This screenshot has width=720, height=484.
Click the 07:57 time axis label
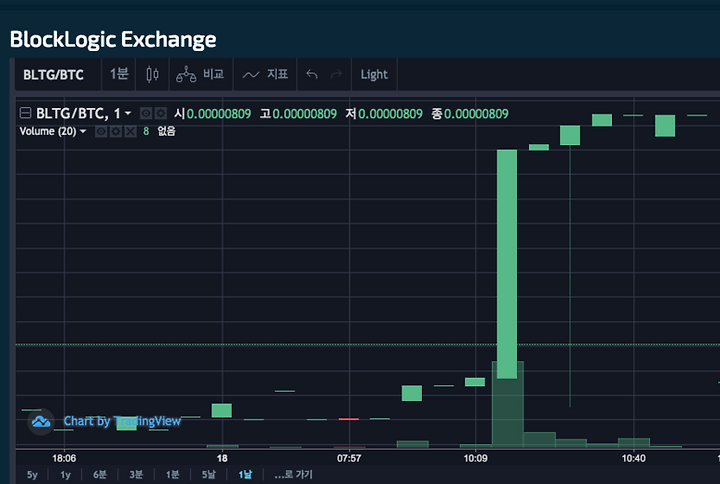coord(349,458)
